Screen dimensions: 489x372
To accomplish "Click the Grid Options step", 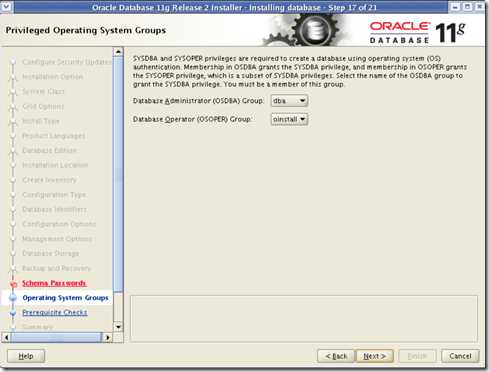I will coord(43,106).
